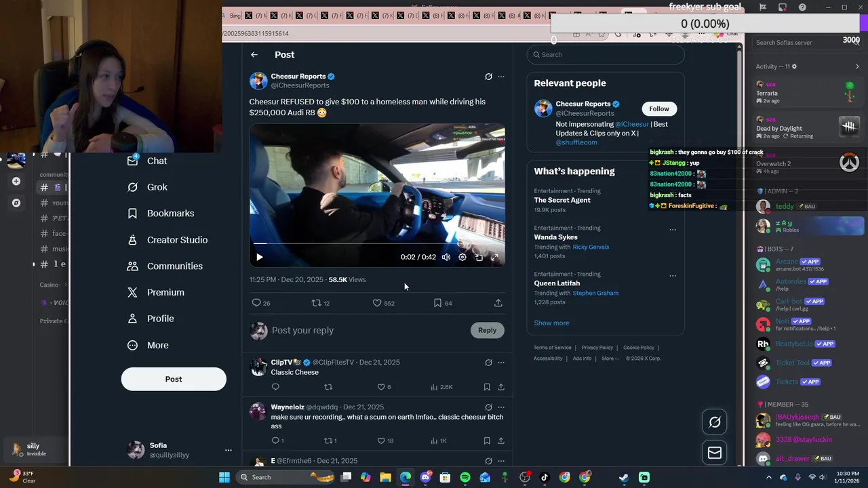Image resolution: width=868 pixels, height=488 pixels.
Task: Seek on the video progress bar
Action: 377,243
